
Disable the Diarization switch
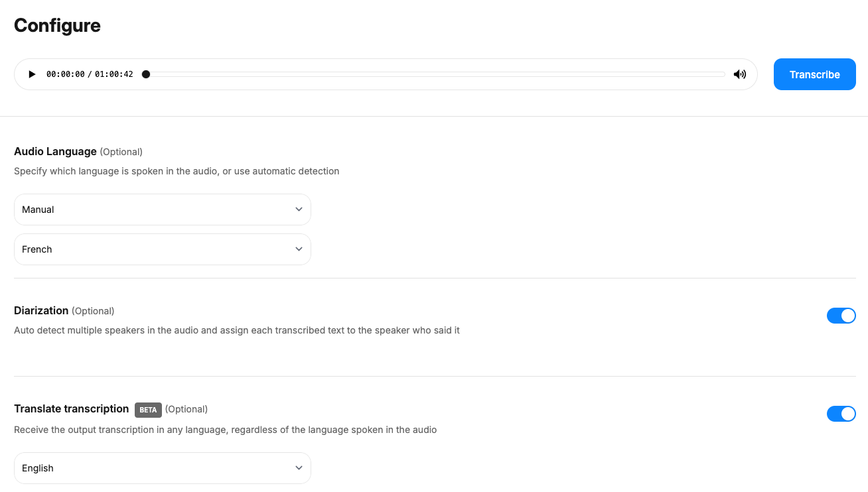click(x=841, y=316)
